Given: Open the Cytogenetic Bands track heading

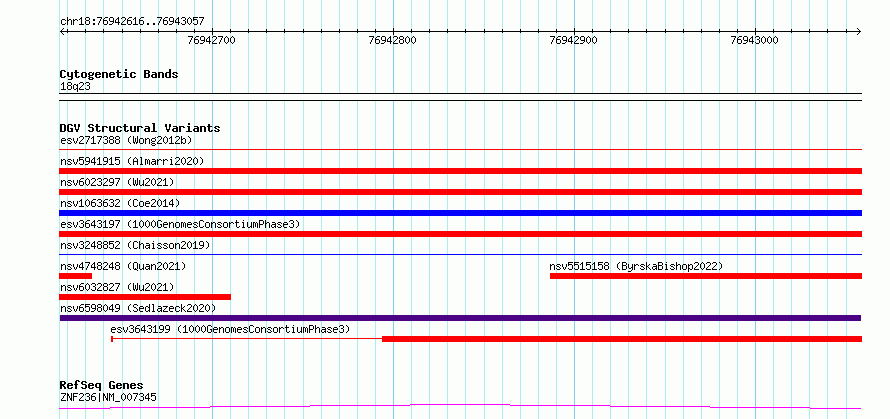Looking at the screenshot, I should (119, 74).
